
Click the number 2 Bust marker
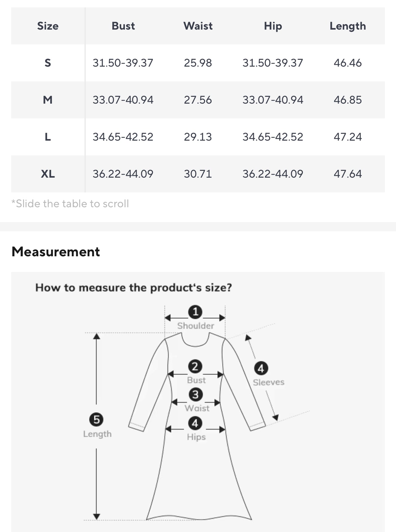coord(195,367)
